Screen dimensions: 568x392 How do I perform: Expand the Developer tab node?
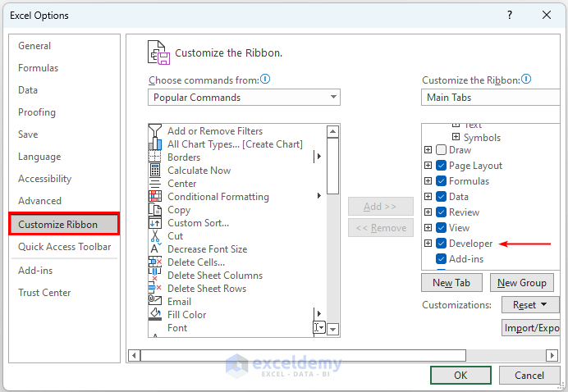click(428, 244)
